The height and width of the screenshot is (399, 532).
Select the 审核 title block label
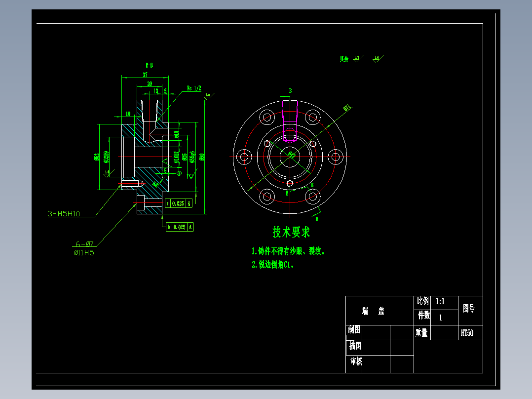coord(356,361)
